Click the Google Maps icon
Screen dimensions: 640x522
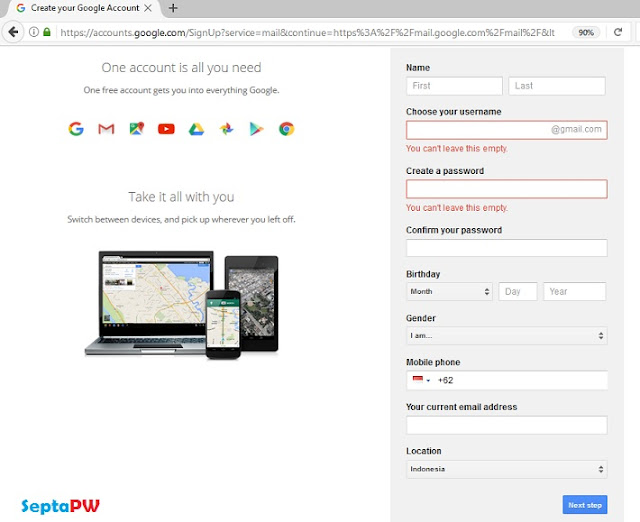pyautogui.click(x=137, y=129)
